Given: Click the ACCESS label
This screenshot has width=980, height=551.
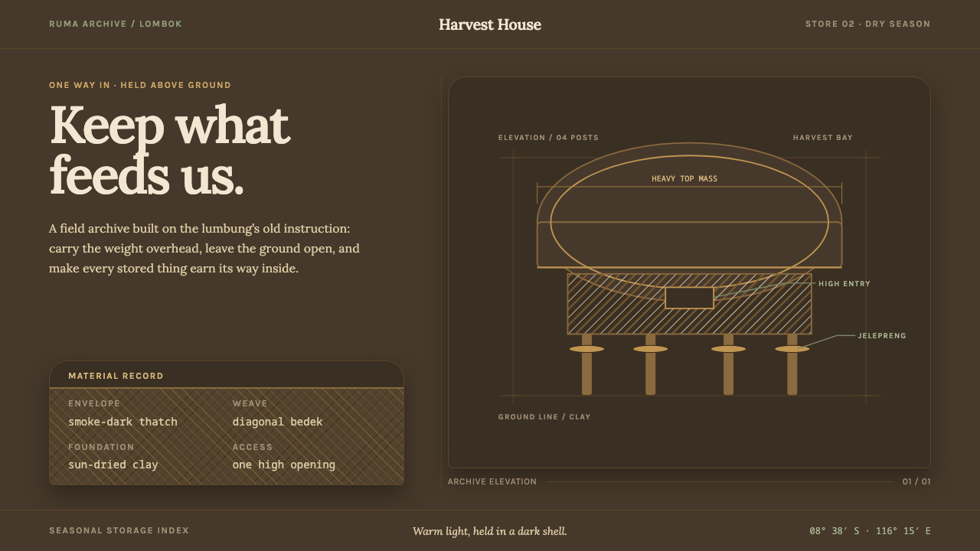Looking at the screenshot, I should pyautogui.click(x=253, y=447).
